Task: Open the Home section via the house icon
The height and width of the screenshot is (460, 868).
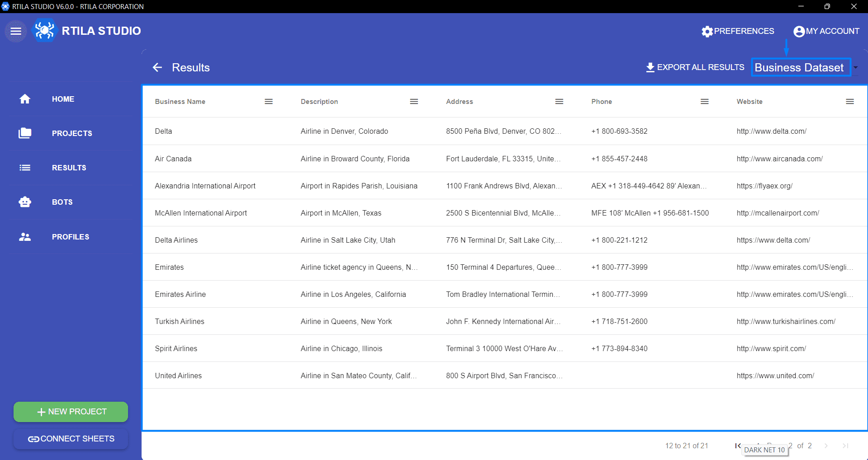Action: pos(25,99)
